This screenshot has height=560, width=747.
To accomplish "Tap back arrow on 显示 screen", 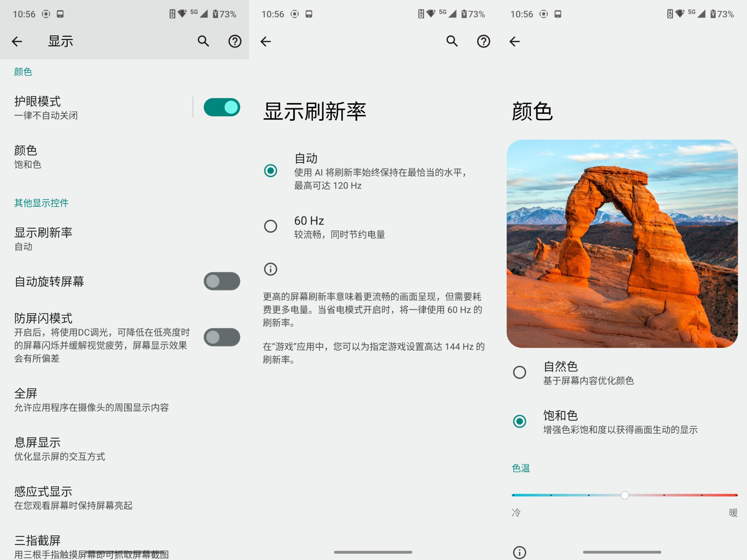I will click(x=17, y=41).
